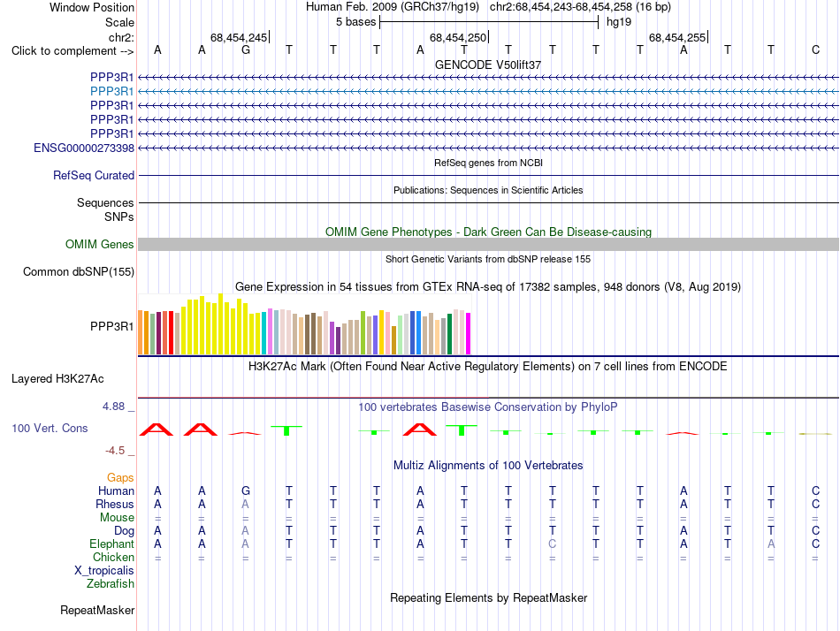Click the PPP3R1 label beside GTEx bar chart
This screenshot has width=840, height=631.
point(112,326)
